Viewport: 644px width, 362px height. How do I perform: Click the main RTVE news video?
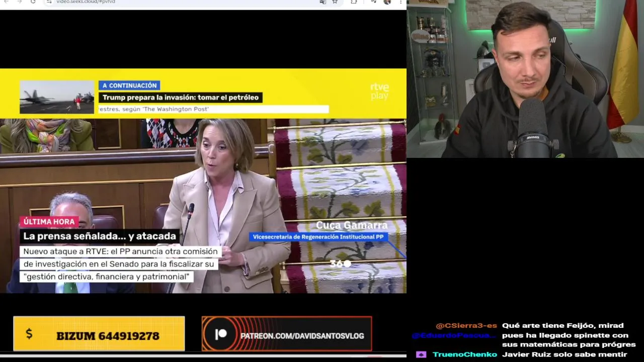pyautogui.click(x=203, y=181)
